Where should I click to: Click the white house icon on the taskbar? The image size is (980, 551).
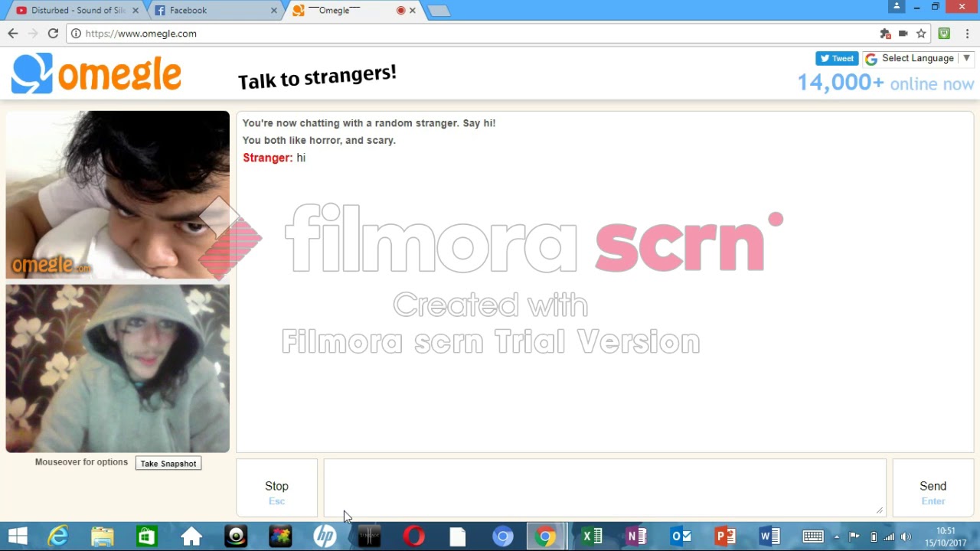click(x=191, y=536)
